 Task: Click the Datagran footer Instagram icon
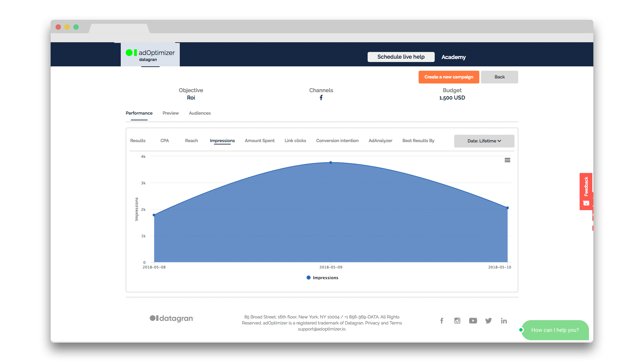(x=457, y=320)
